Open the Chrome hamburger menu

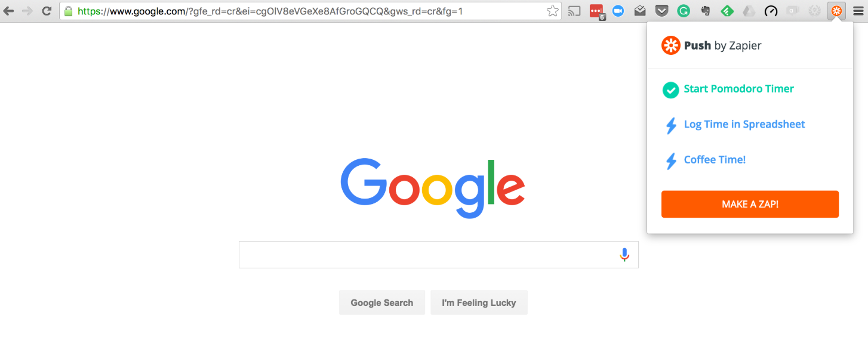tap(857, 11)
